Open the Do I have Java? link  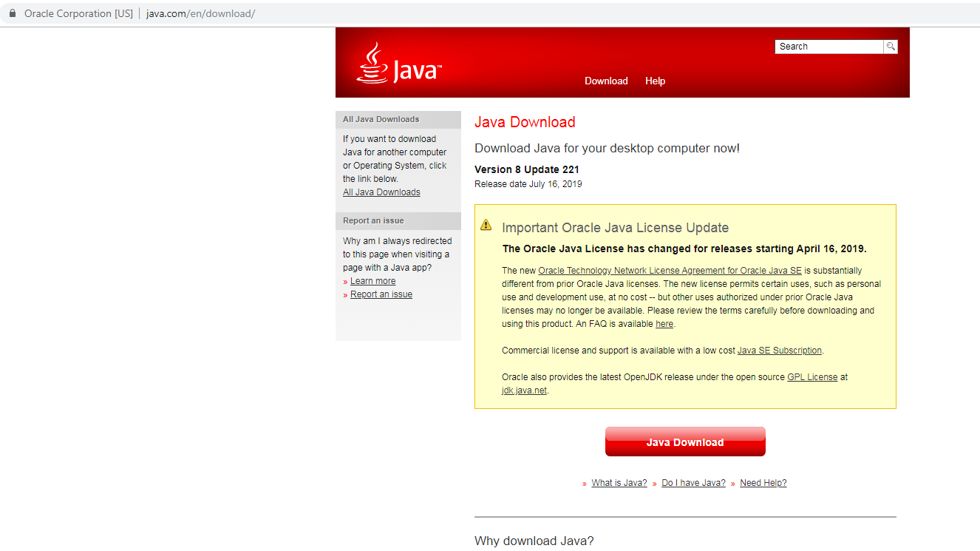693,483
